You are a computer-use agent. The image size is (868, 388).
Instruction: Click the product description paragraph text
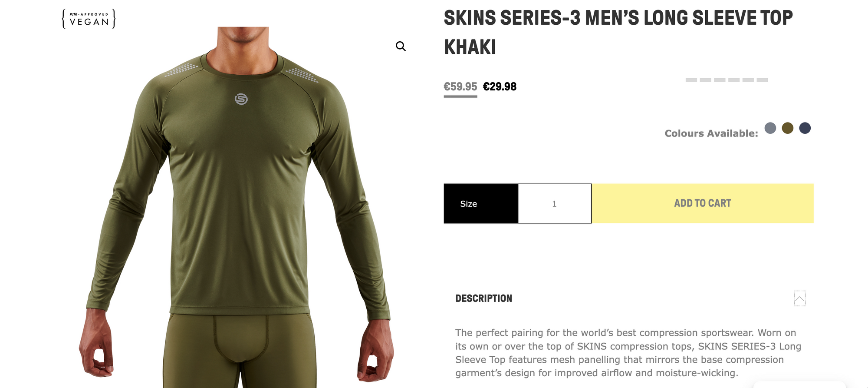628,353
